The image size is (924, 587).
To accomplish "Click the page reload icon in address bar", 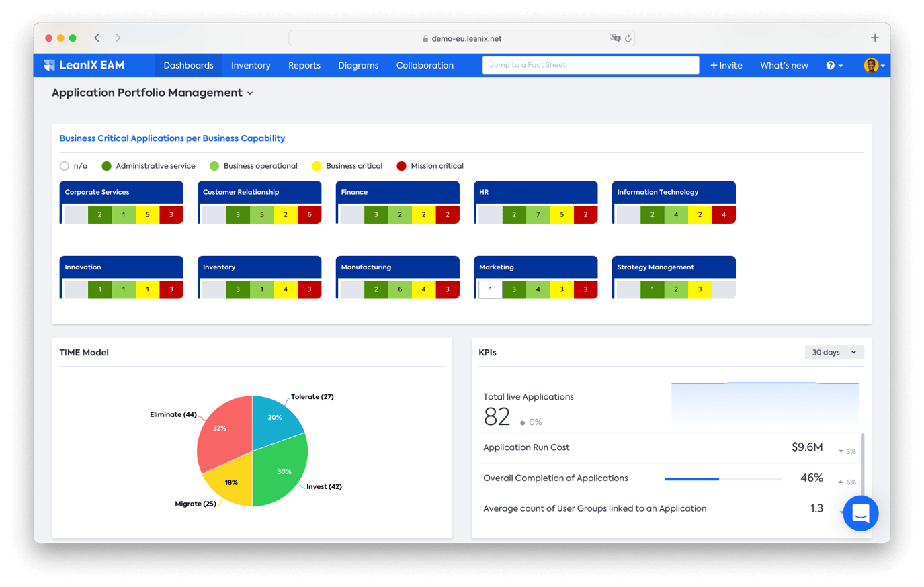I will click(628, 38).
